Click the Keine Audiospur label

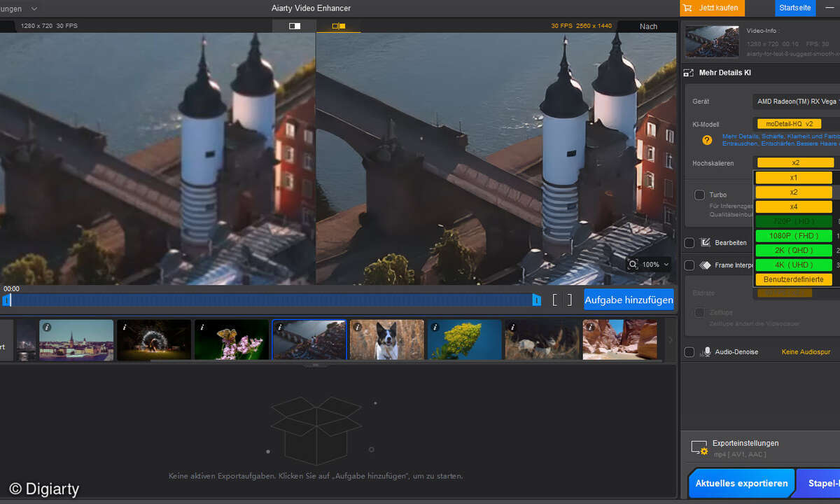pyautogui.click(x=805, y=352)
